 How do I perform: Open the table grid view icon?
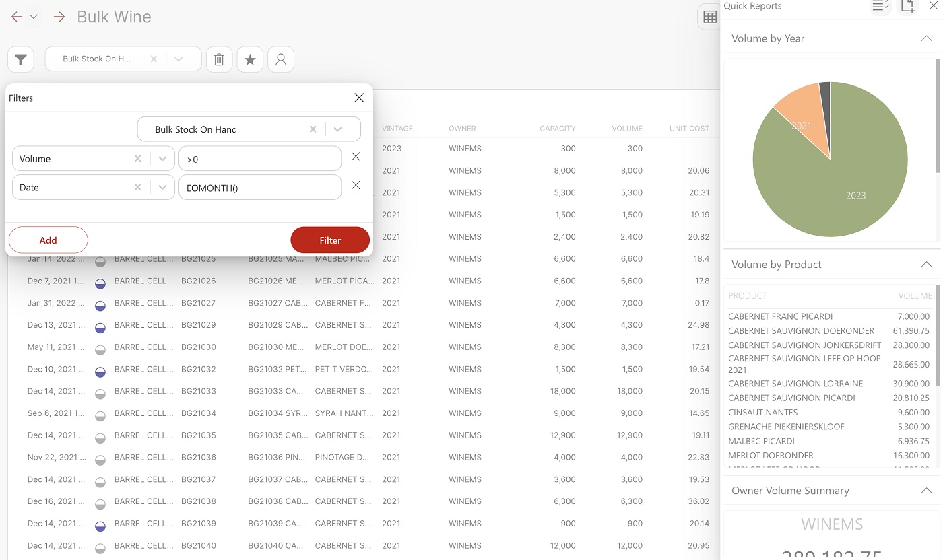[x=709, y=17]
